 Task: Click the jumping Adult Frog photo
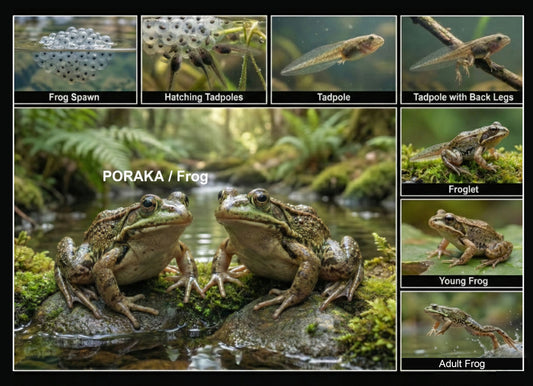pos(462,325)
